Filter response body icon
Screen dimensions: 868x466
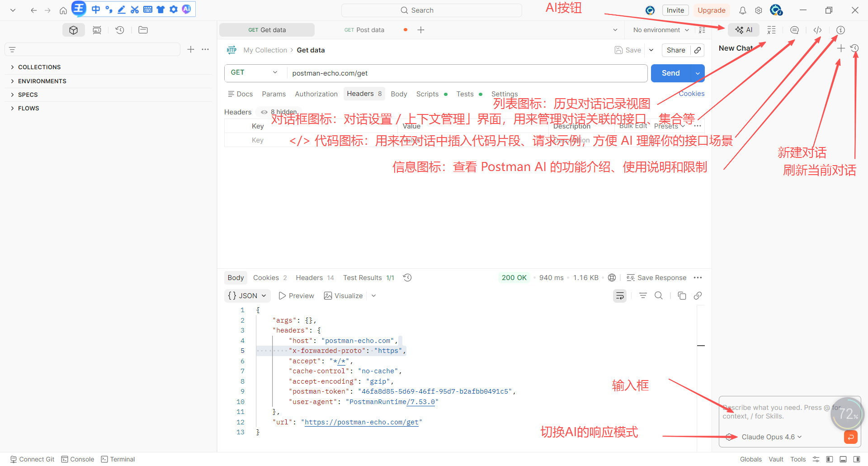[x=643, y=296]
